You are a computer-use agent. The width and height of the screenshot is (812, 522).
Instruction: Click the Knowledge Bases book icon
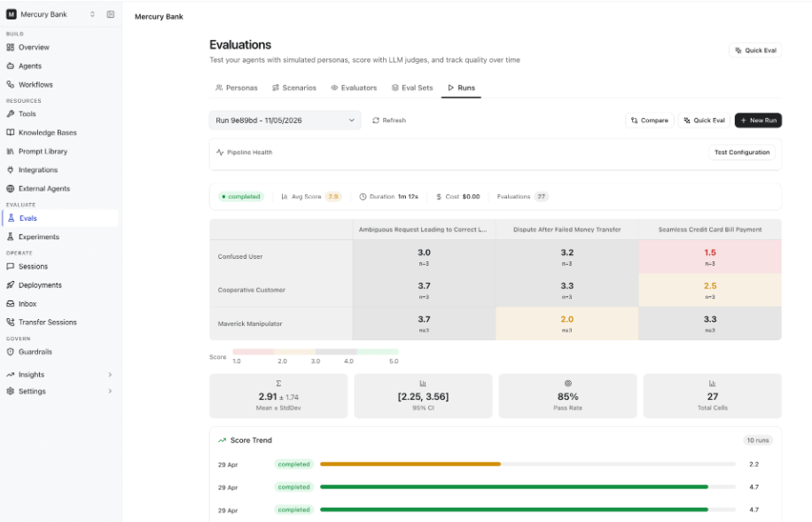point(11,133)
